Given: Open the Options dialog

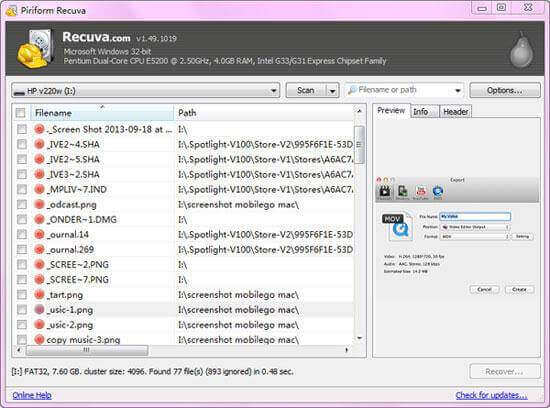Looking at the screenshot, I should (x=505, y=91).
